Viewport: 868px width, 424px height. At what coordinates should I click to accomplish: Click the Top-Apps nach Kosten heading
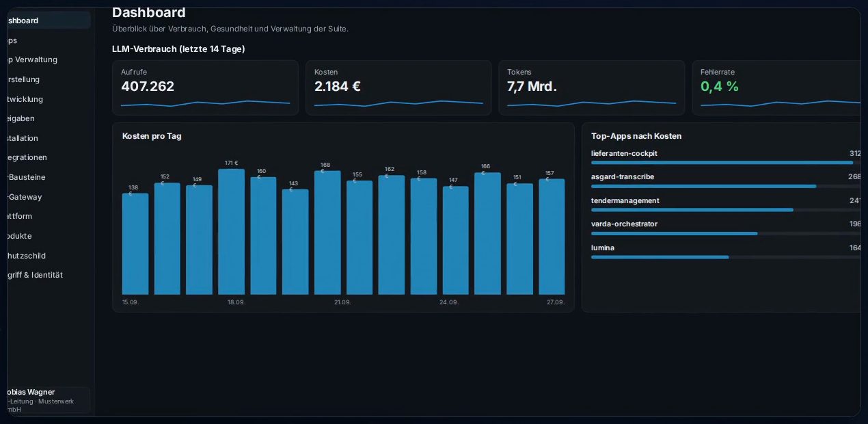pos(636,136)
